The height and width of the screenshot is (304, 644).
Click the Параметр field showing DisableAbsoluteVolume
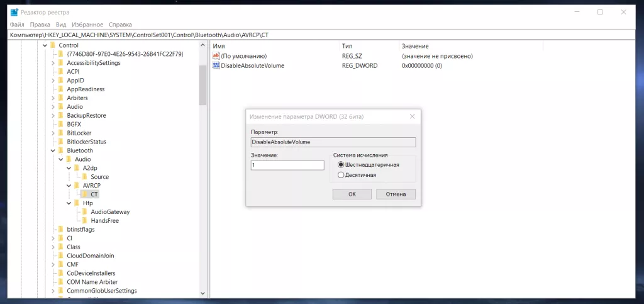point(333,142)
